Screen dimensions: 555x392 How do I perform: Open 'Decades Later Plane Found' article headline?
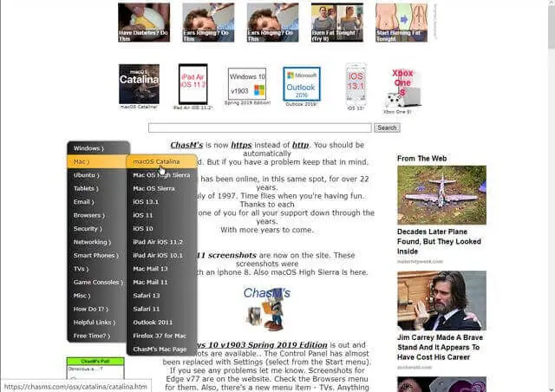click(x=439, y=241)
